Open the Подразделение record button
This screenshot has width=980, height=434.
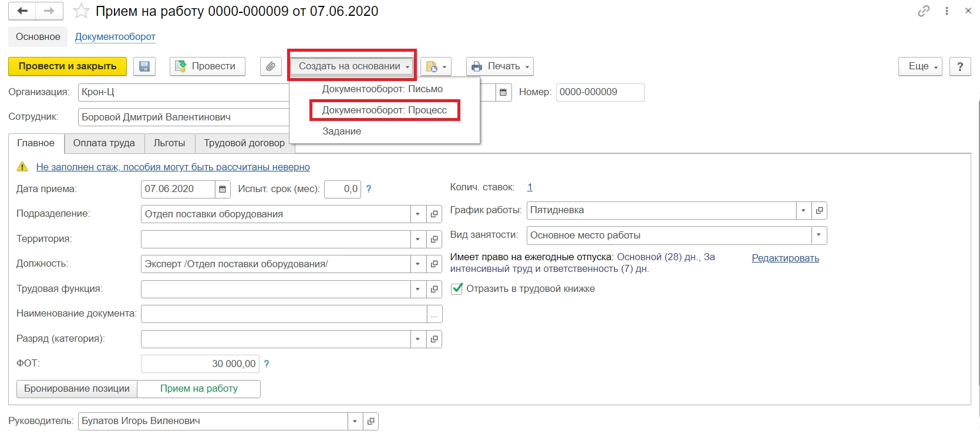tap(435, 214)
